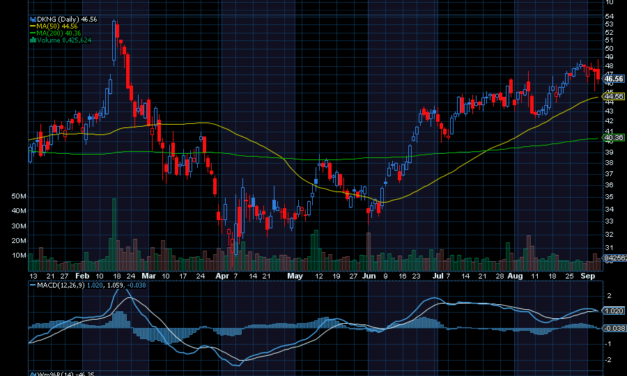Click the MACD(12,26,9) indicator label
Viewport: 627px width, 376px height.
[60, 285]
